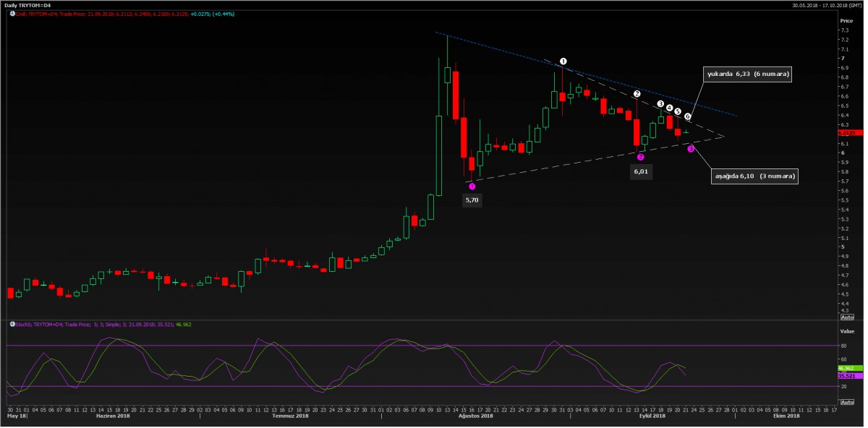Click the red current price tag on axis
The image size is (868, 428).
click(846, 133)
